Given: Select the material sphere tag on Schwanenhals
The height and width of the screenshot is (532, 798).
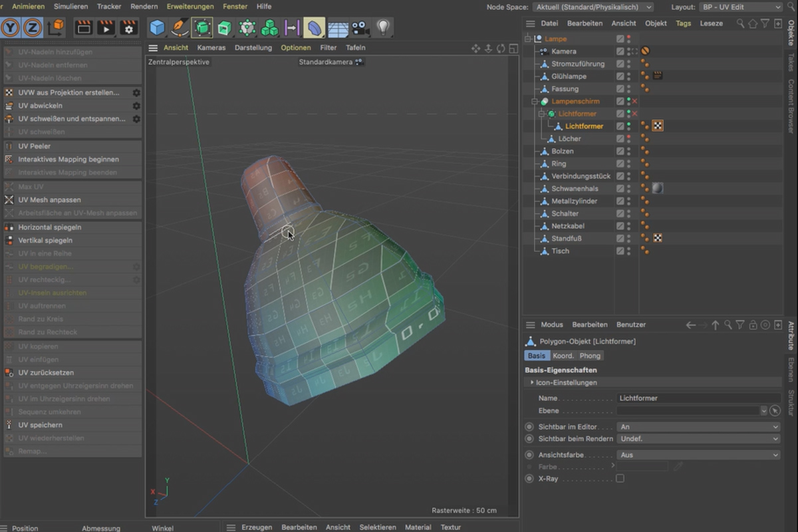Looking at the screenshot, I should [x=658, y=188].
